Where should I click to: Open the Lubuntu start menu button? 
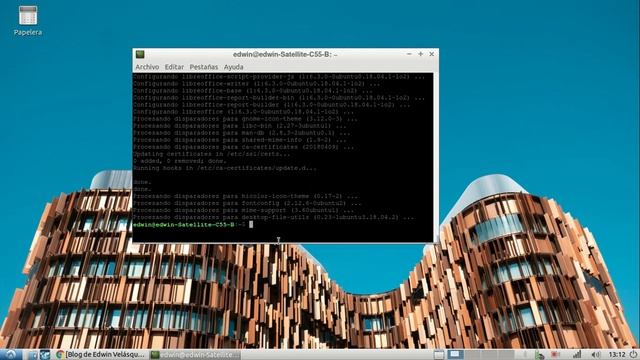(11, 354)
